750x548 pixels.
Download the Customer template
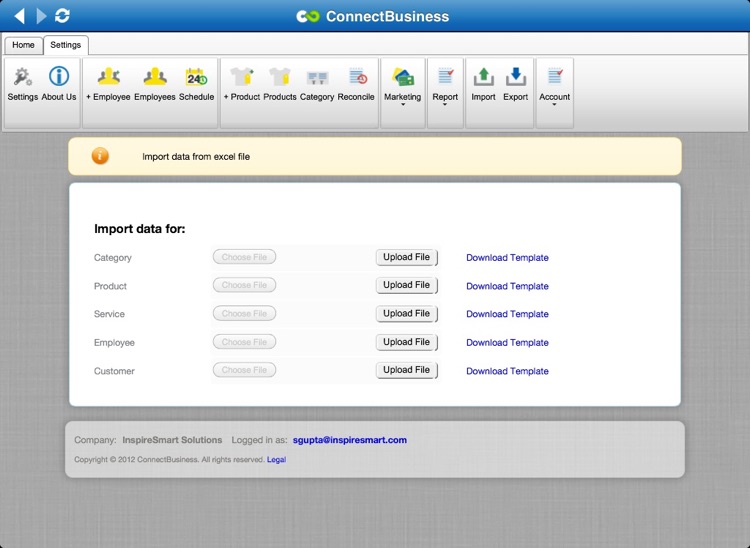tap(507, 371)
